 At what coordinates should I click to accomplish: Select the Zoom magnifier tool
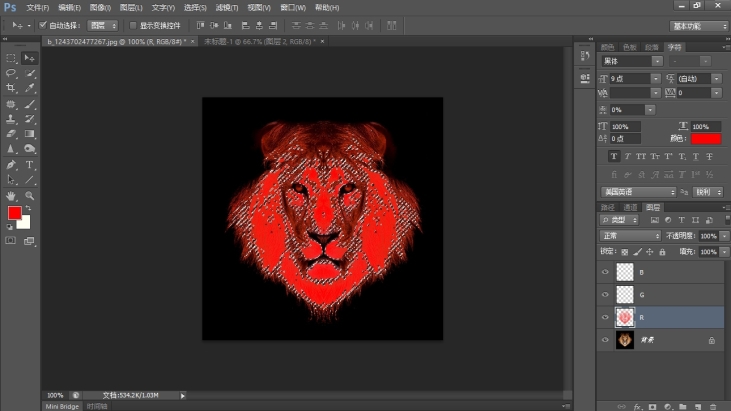point(29,195)
